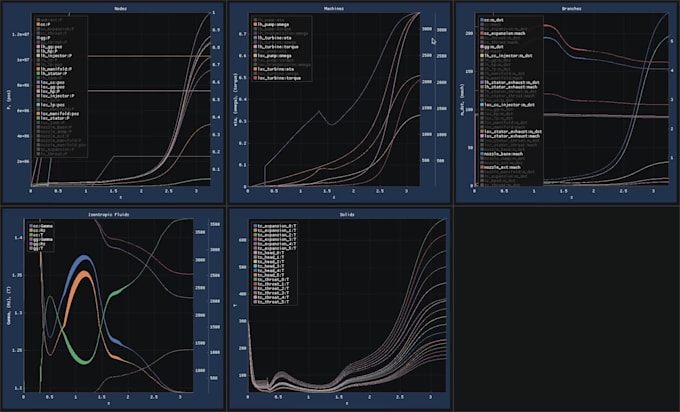
Task: Click the Isentropic Fluids plot title
Action: pyautogui.click(x=108, y=214)
